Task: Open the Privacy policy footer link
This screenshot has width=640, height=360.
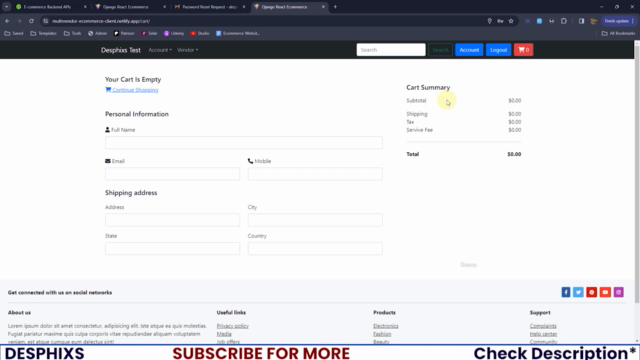Action: click(x=233, y=326)
